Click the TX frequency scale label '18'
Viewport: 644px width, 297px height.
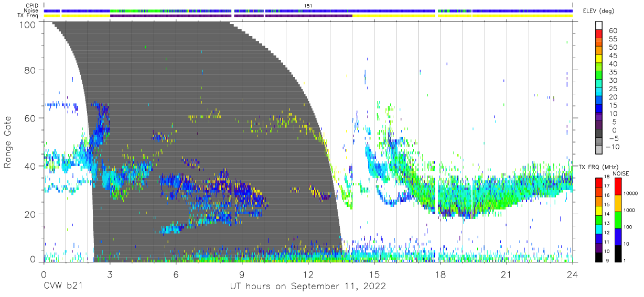[607, 178]
